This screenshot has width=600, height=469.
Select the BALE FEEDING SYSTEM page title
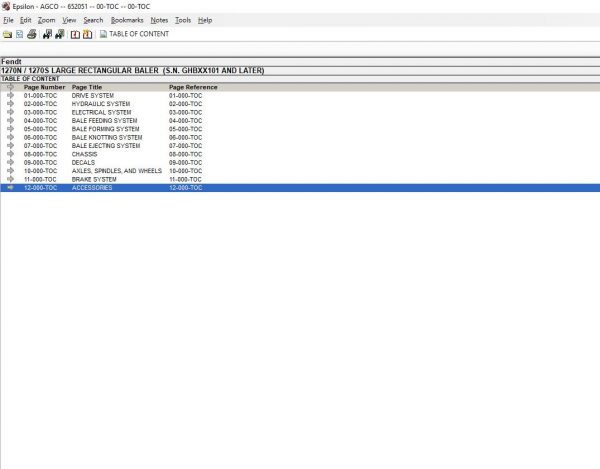click(104, 121)
